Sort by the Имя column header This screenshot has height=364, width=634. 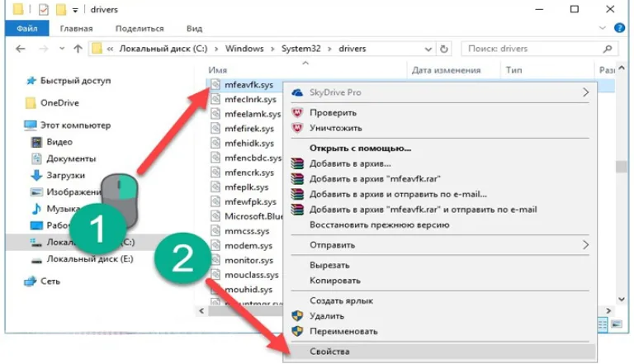point(218,70)
